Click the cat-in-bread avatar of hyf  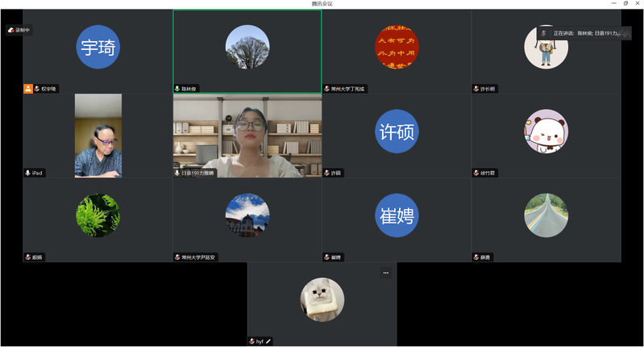pos(322,299)
